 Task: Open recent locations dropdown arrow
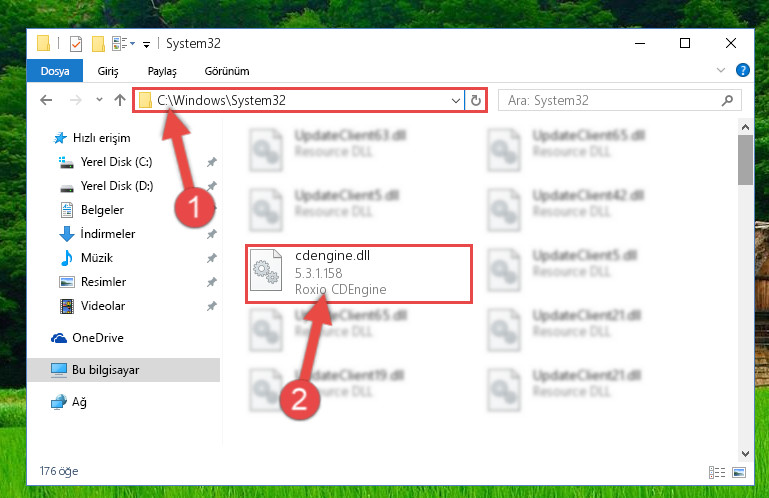[x=100, y=100]
